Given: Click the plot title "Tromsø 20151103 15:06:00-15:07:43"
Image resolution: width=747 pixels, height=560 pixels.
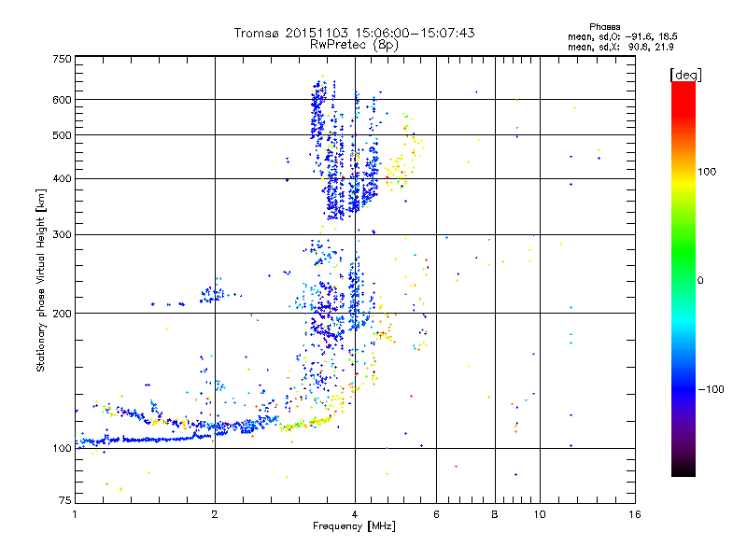Looking at the screenshot, I should [354, 33].
